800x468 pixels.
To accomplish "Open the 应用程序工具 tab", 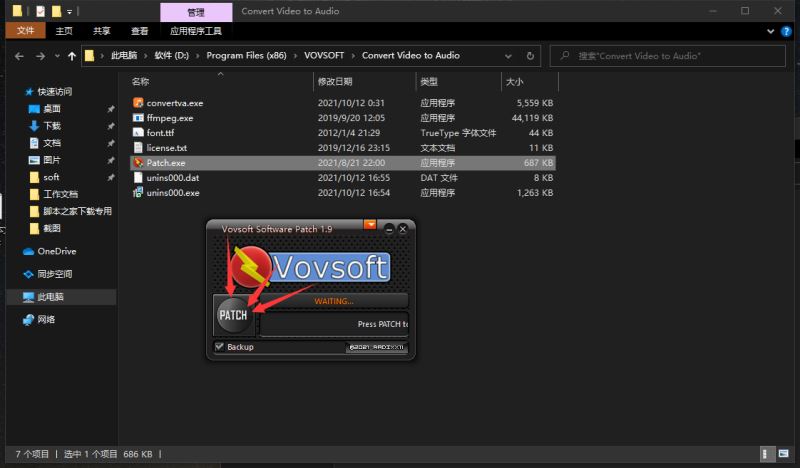I will (196, 31).
